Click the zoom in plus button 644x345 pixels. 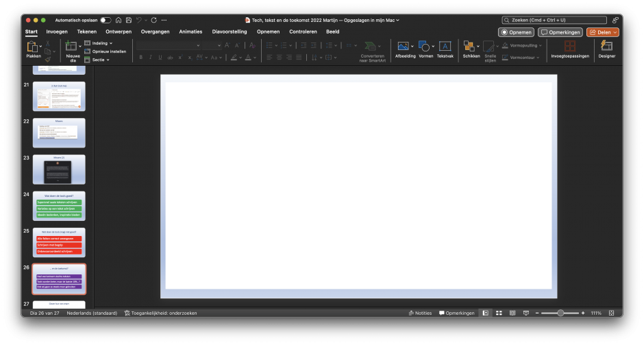(x=583, y=313)
